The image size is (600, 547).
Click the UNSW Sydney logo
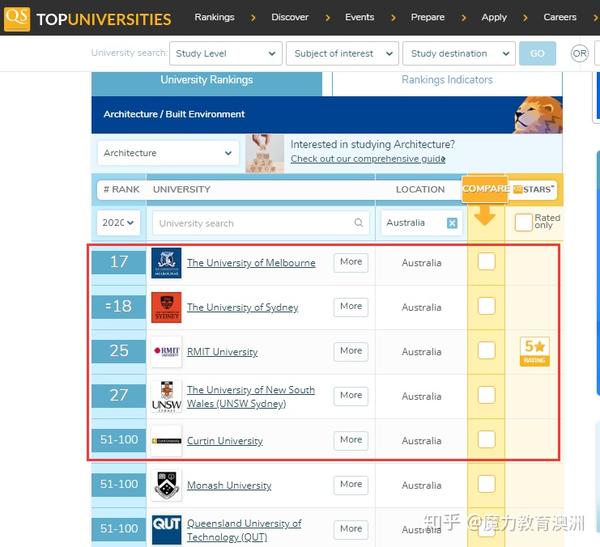tap(166, 396)
